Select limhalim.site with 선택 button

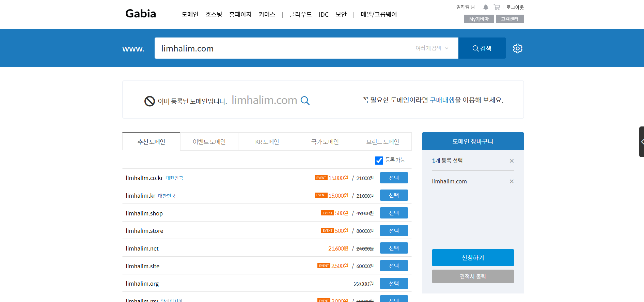(x=394, y=266)
